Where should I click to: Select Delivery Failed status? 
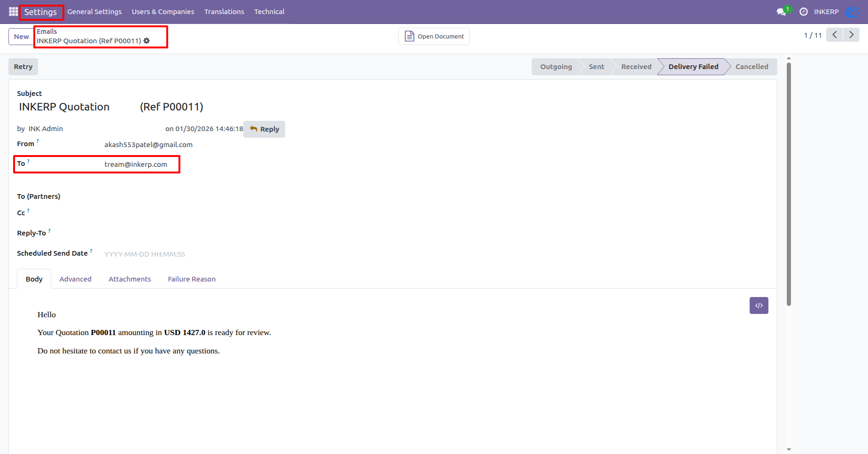click(x=693, y=67)
